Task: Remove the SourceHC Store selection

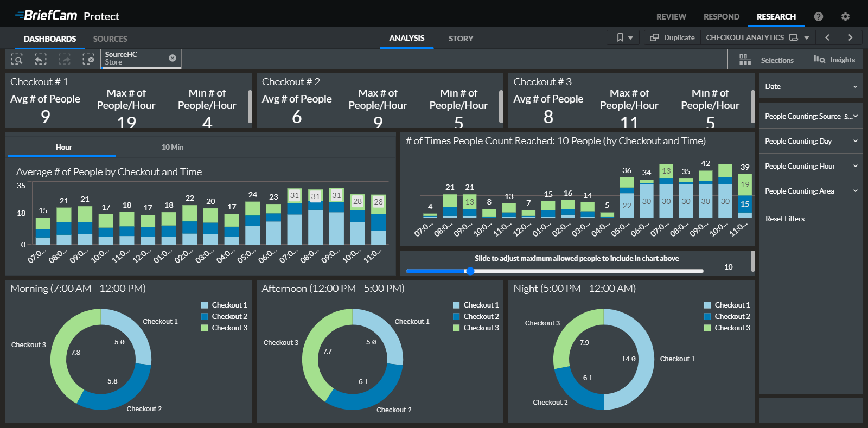Action: point(173,58)
